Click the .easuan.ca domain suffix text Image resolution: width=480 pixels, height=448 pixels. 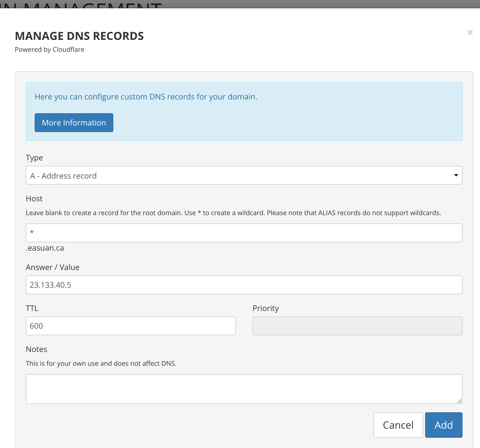45,248
